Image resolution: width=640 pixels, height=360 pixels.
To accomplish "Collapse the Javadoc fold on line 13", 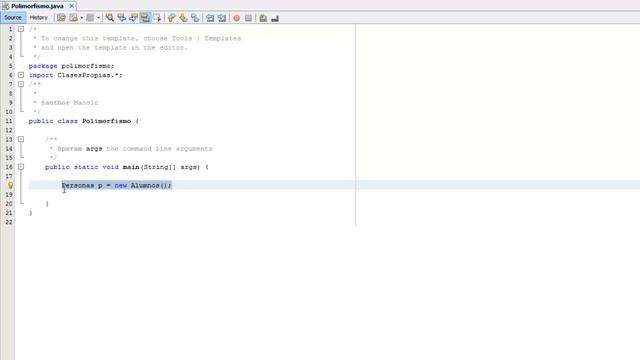I will (21, 139).
